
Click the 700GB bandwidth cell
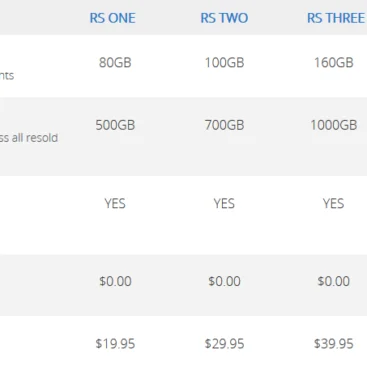click(224, 125)
